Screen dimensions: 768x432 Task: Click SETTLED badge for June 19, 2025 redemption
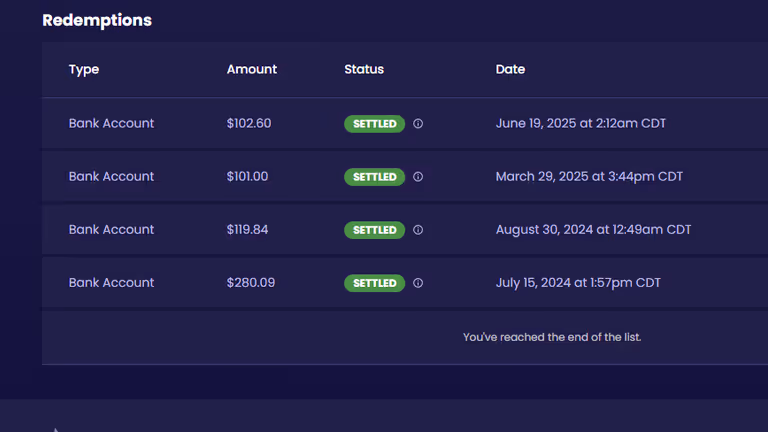[x=375, y=124]
